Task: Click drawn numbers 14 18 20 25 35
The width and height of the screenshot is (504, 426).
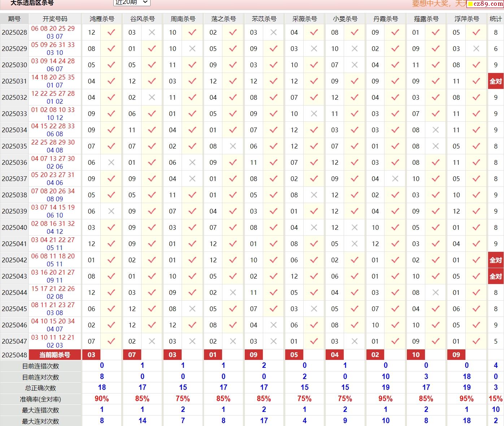Action: click(x=53, y=77)
